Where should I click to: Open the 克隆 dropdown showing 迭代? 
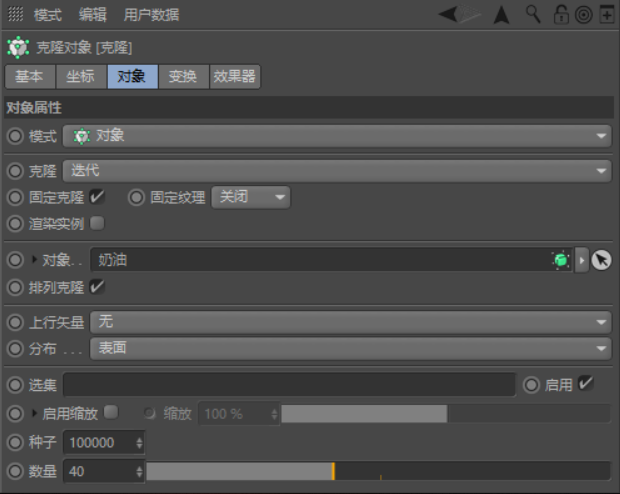click(337, 171)
